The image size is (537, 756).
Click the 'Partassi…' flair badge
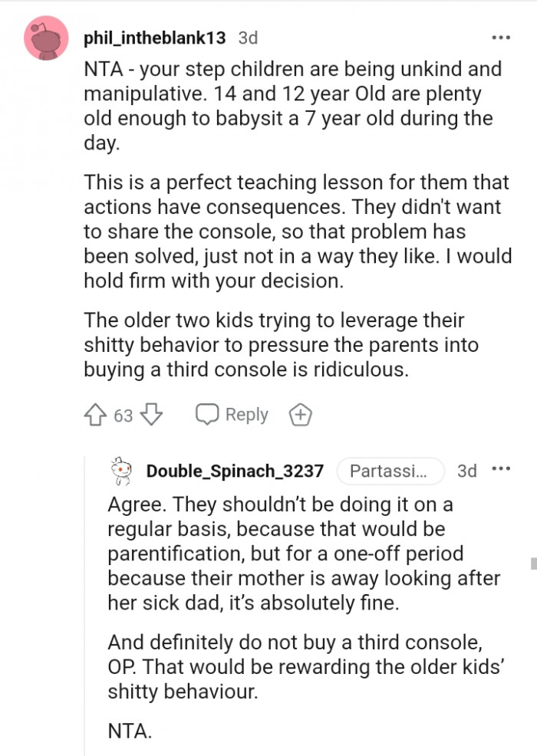pos(390,471)
